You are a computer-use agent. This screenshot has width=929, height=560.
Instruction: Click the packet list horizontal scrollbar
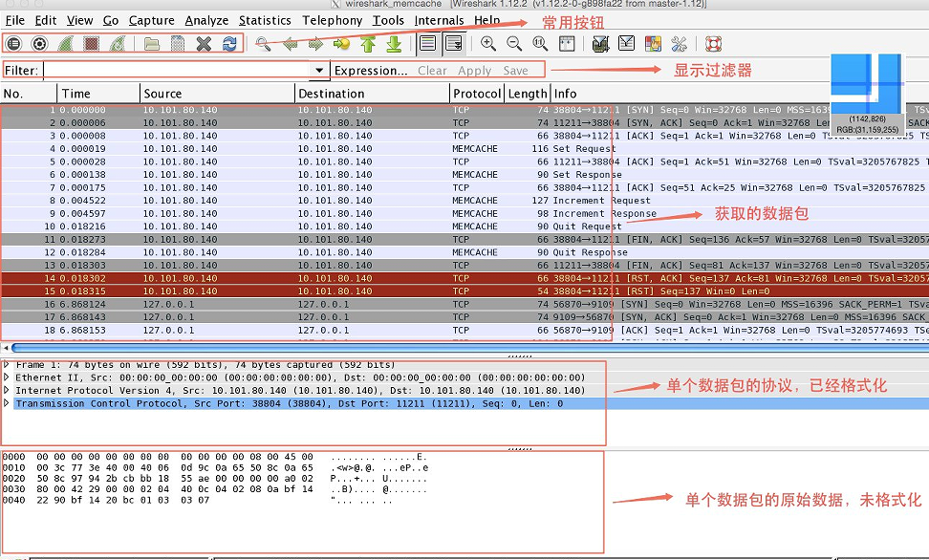click(468, 348)
